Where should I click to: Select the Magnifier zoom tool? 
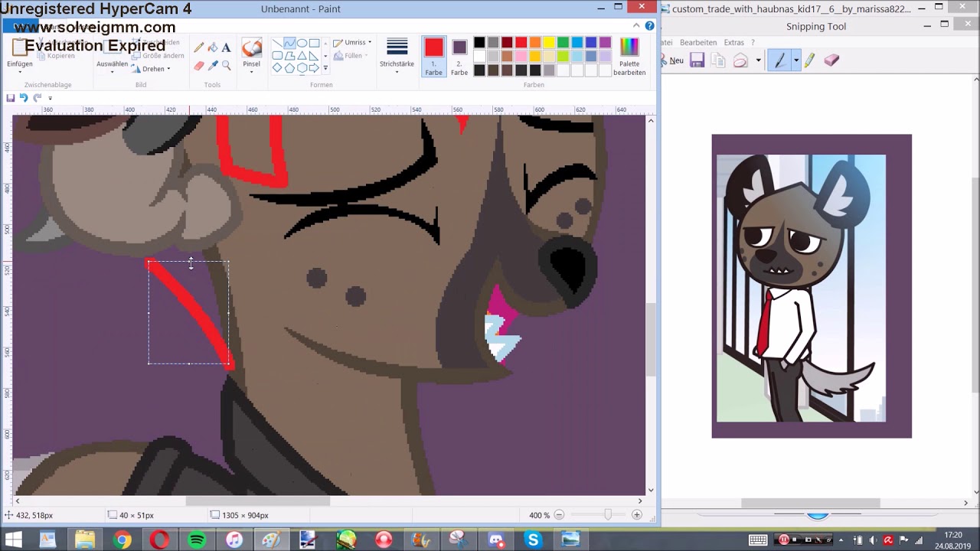tap(227, 66)
